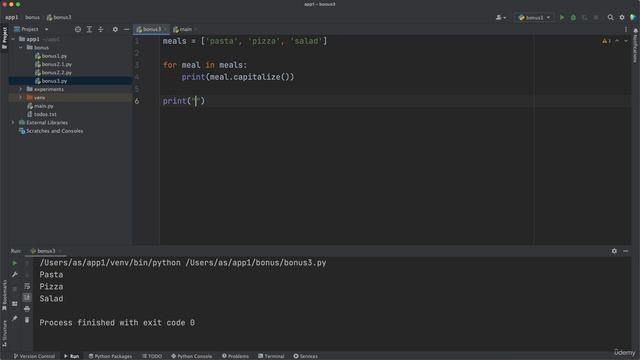Click Select Opened File target icon in Project panel
The image size is (640, 360).
[78, 29]
